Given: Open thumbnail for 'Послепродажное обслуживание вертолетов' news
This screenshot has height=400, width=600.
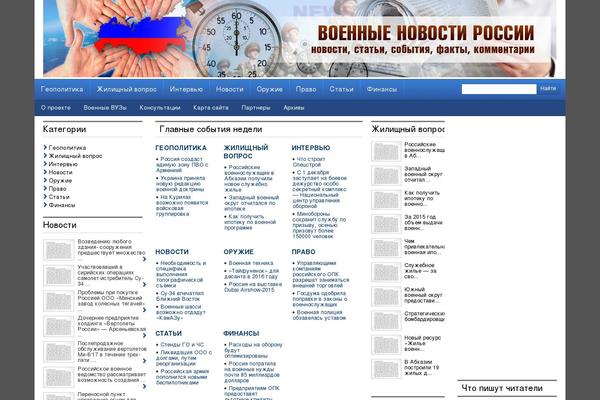Looking at the screenshot, I should pos(59,352).
